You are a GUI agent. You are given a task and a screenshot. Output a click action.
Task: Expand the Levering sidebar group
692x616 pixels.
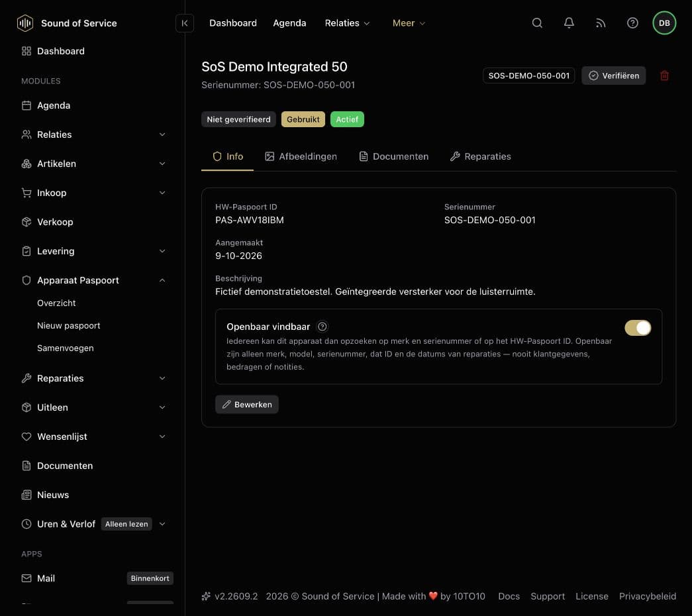[93, 251]
